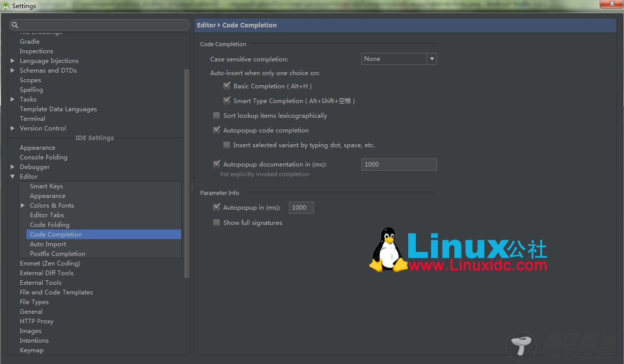Select File and Code Templates
Screen dimensions: 624x364
(x=56, y=292)
